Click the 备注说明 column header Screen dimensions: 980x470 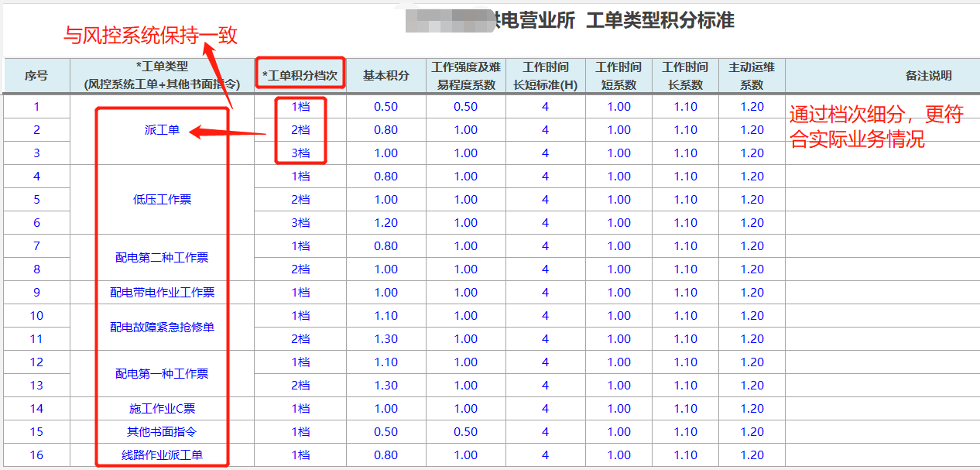click(928, 76)
